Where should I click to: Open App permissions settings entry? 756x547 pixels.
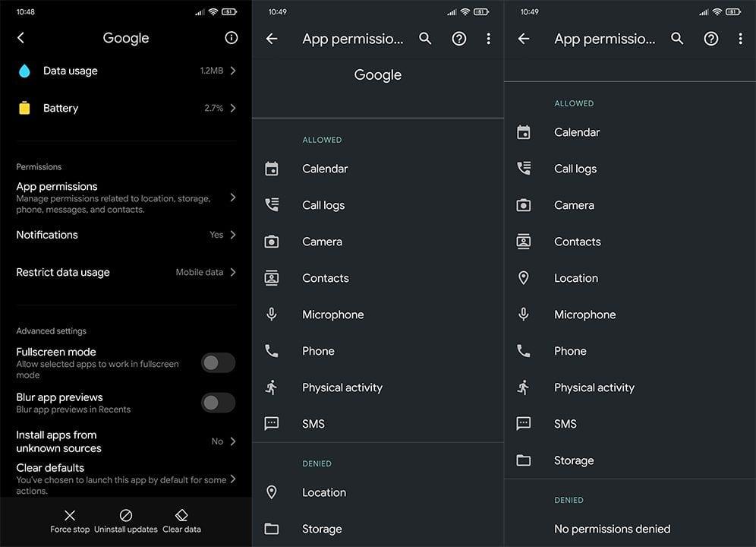[x=126, y=198]
